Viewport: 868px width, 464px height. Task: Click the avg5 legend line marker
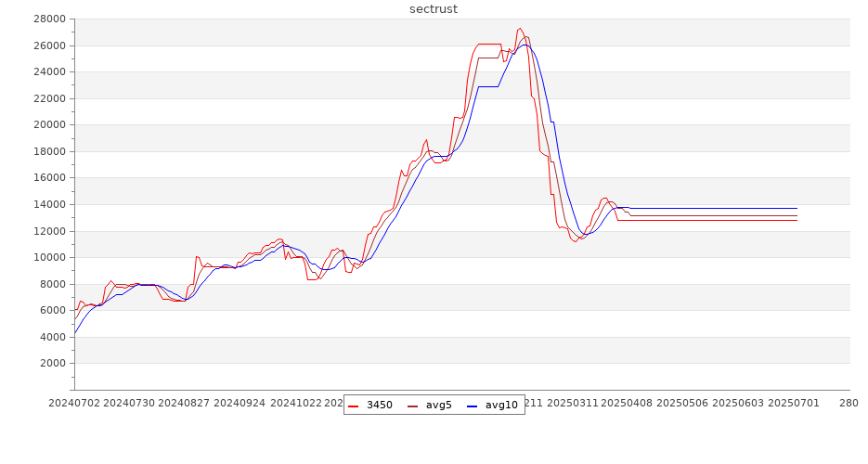coord(412,405)
